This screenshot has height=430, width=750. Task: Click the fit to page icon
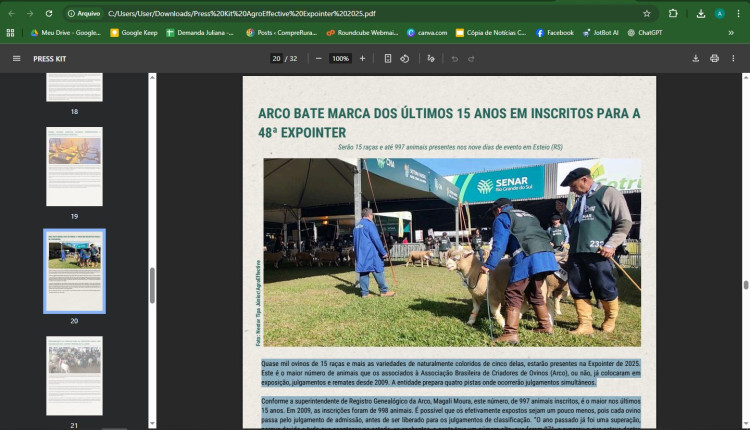tap(388, 58)
